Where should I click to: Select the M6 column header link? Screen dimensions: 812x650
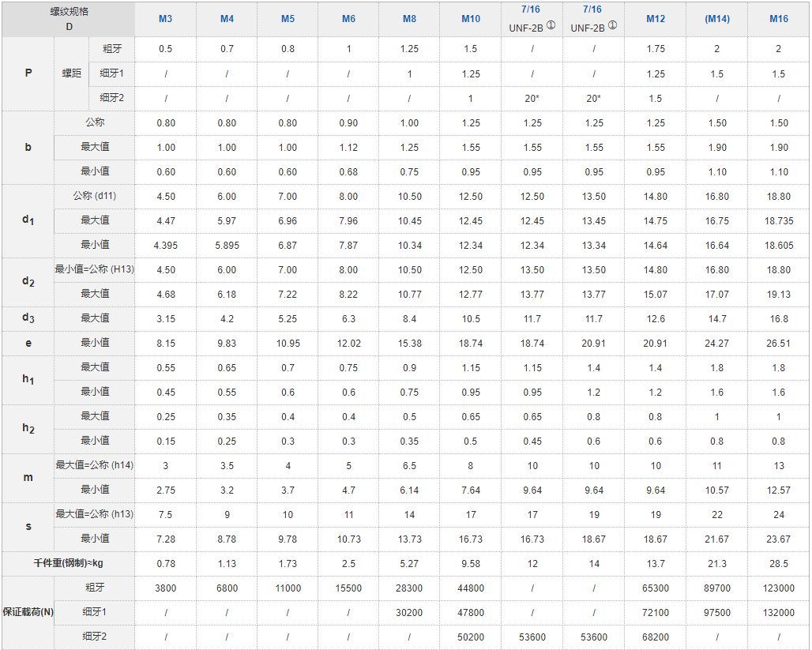click(348, 19)
